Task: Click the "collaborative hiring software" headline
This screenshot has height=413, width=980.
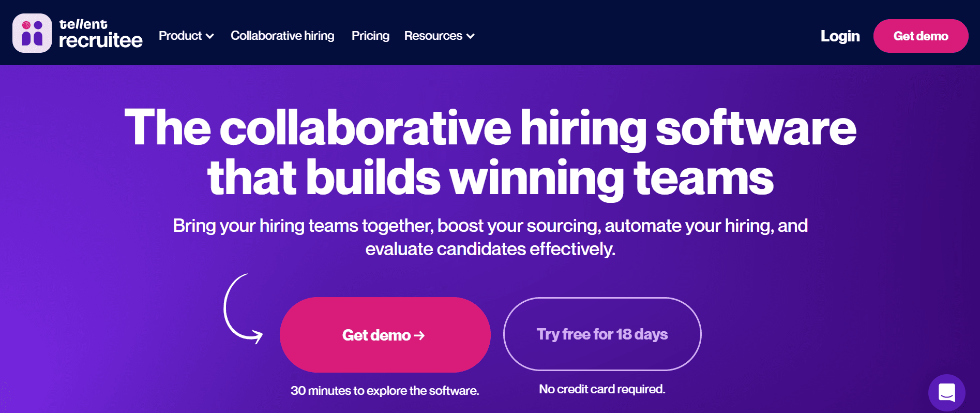Action: pos(490,128)
